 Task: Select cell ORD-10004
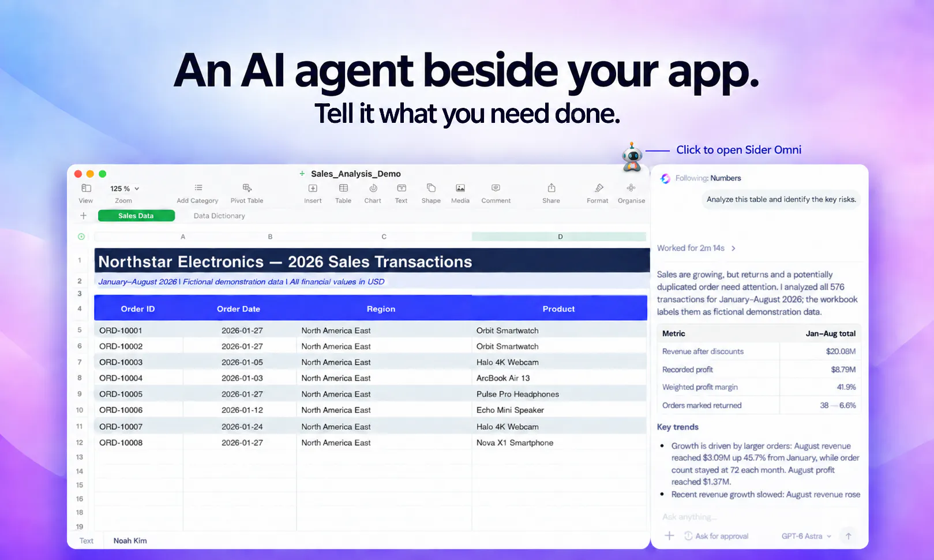138,378
